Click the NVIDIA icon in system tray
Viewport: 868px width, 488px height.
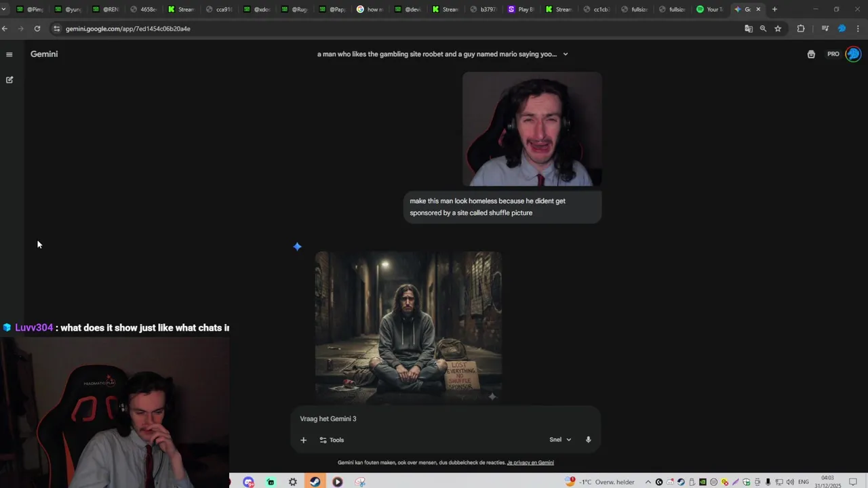pyautogui.click(x=703, y=482)
